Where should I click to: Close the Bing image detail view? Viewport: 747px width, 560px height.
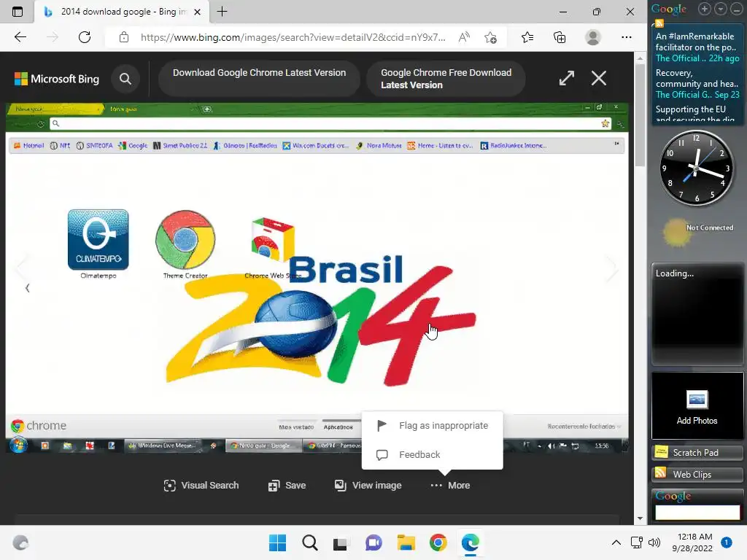tap(599, 78)
